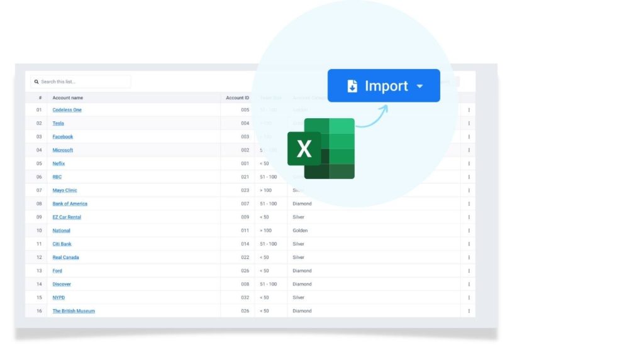Select Account ID cell '022' for Real Canada

(x=245, y=257)
